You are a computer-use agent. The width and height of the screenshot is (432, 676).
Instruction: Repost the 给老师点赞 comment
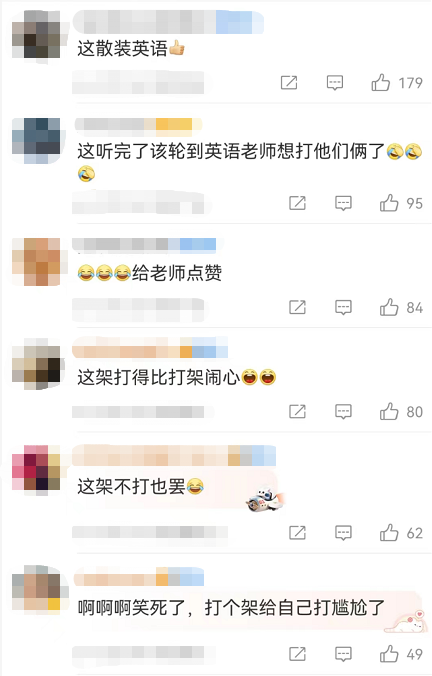[x=297, y=307]
